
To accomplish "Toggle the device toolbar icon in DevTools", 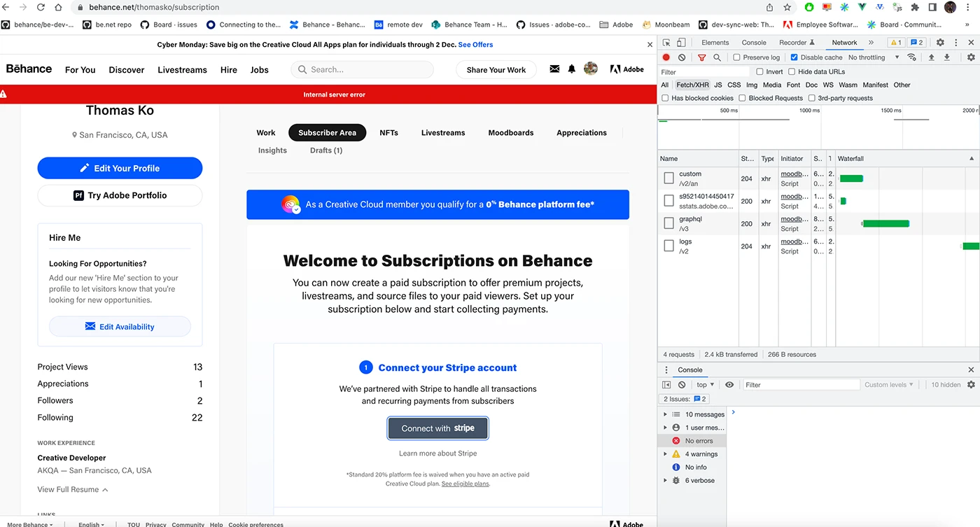I will coord(681,43).
